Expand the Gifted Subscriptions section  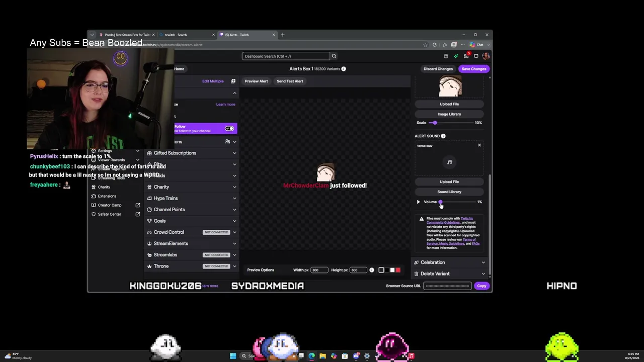pyautogui.click(x=234, y=153)
